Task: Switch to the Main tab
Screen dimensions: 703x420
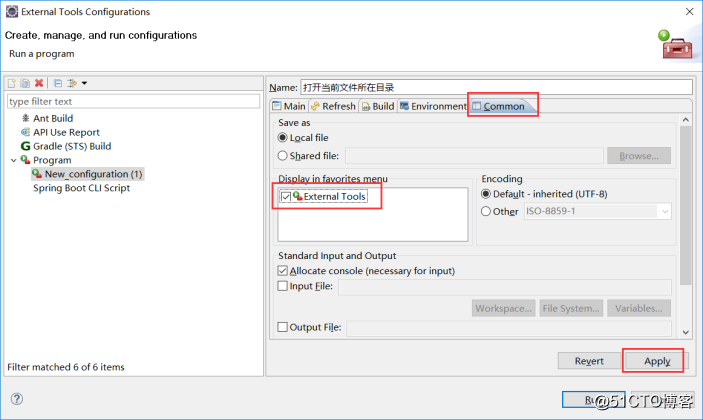Action: 289,106
